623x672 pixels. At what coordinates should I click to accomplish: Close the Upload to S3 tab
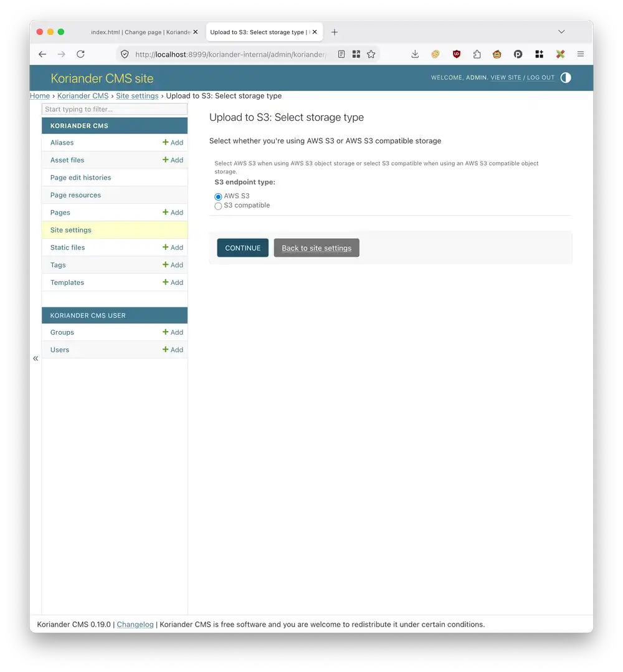click(315, 32)
